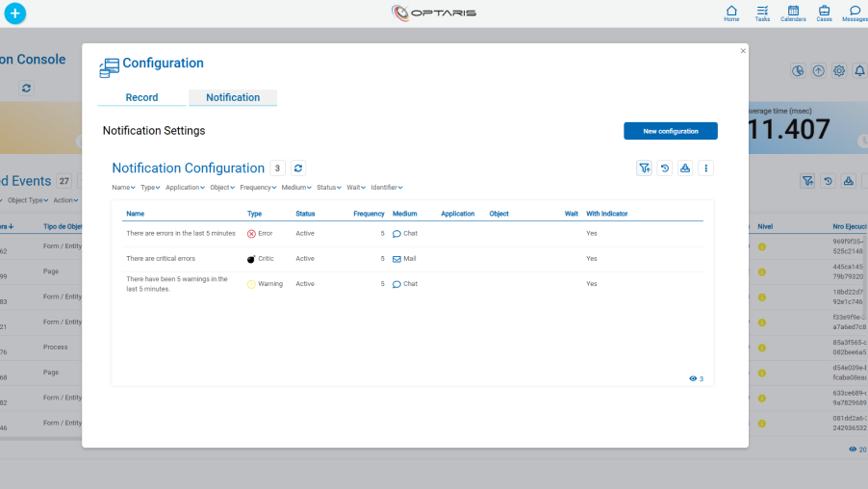Sort by the Name column header

135,214
